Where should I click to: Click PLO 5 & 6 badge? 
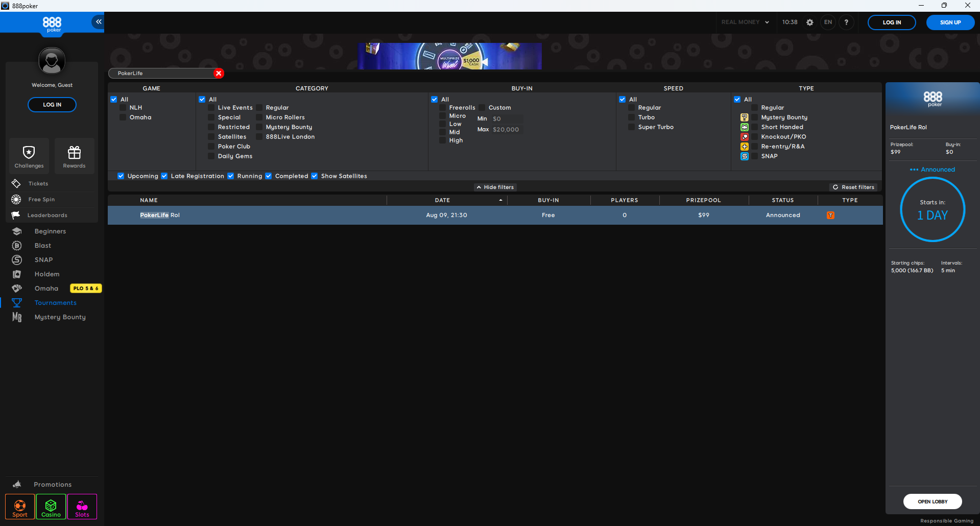click(86, 289)
